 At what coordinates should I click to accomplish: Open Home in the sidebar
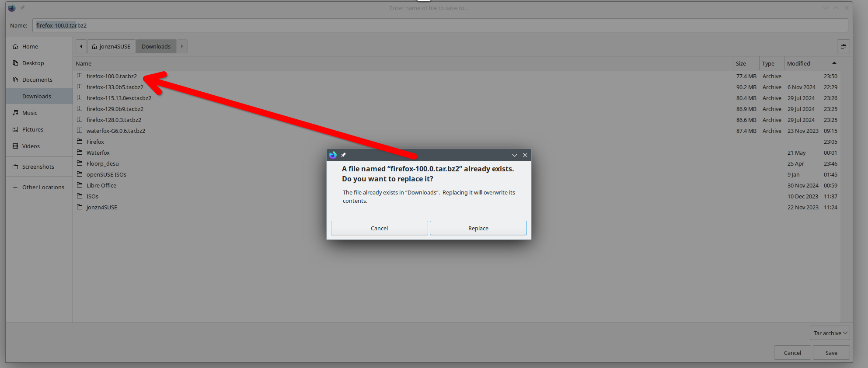[39, 46]
